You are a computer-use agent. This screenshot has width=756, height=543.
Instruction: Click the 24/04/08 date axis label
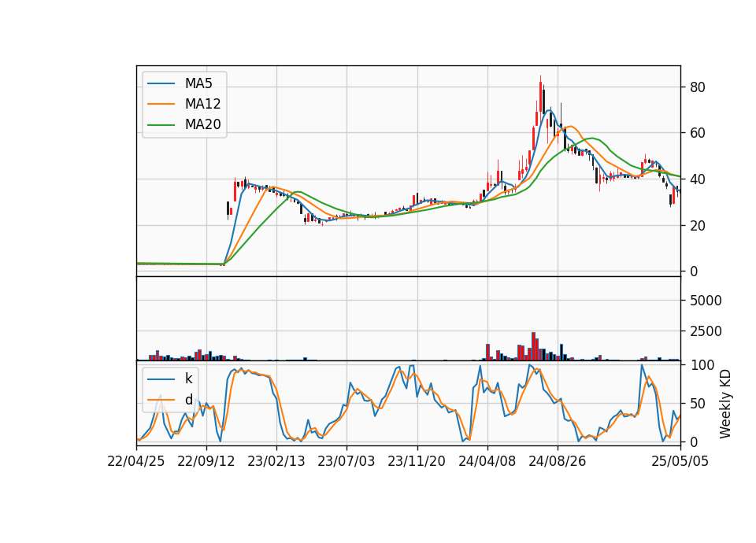point(487,461)
